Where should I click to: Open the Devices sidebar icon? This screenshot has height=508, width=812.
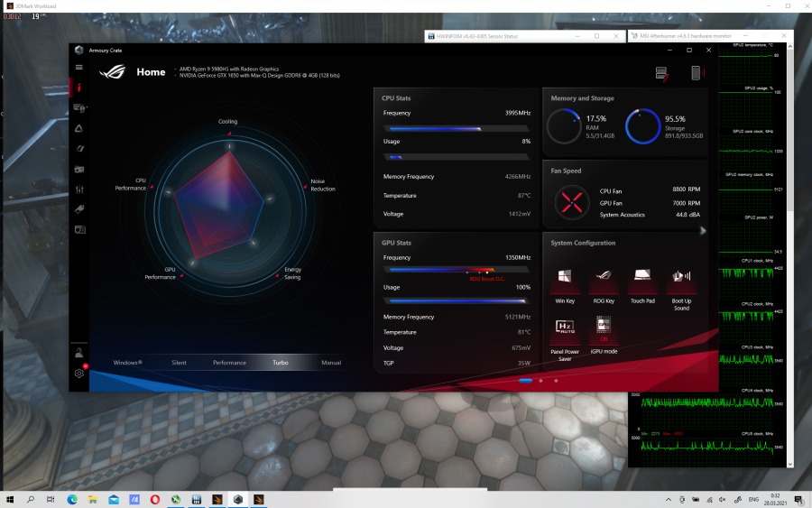(79, 107)
